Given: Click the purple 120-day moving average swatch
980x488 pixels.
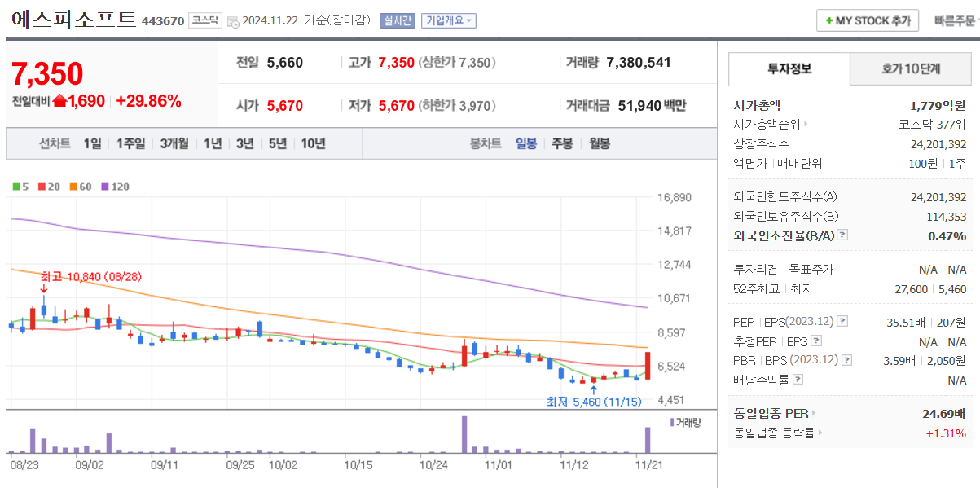Looking at the screenshot, I should tap(105, 187).
